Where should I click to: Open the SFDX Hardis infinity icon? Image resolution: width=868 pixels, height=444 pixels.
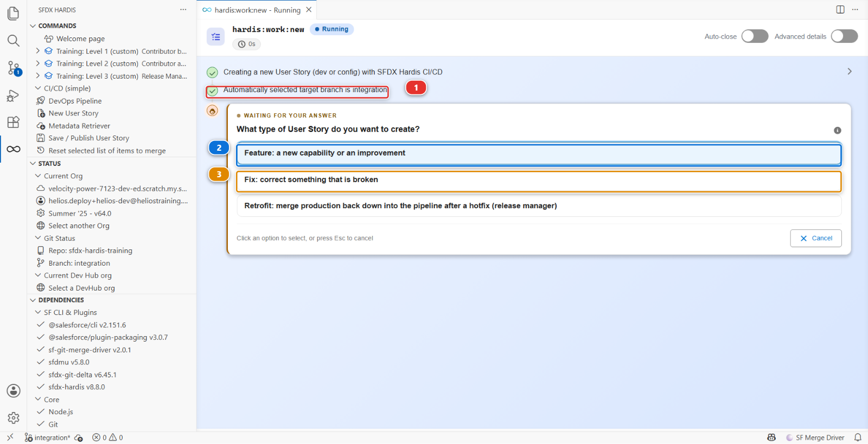14,149
